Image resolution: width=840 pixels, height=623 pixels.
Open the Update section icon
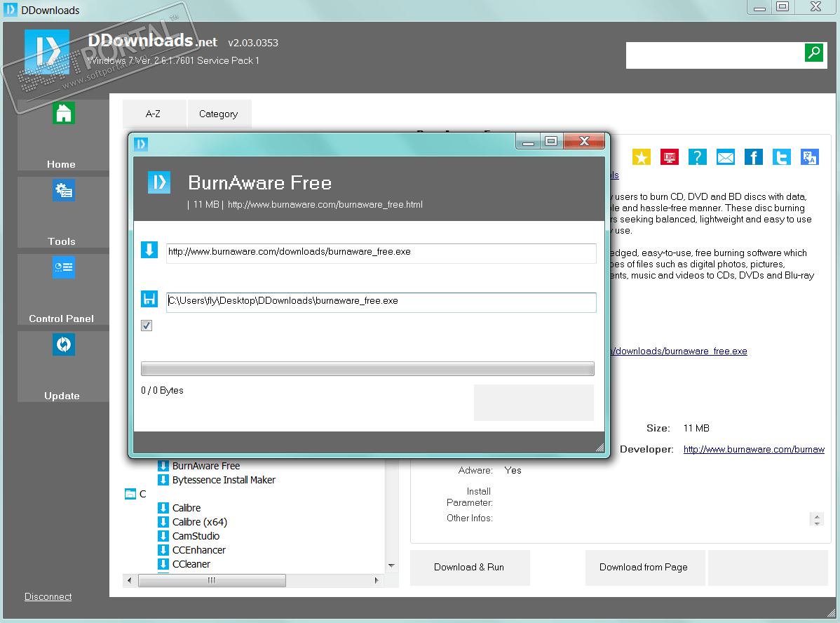[64, 344]
